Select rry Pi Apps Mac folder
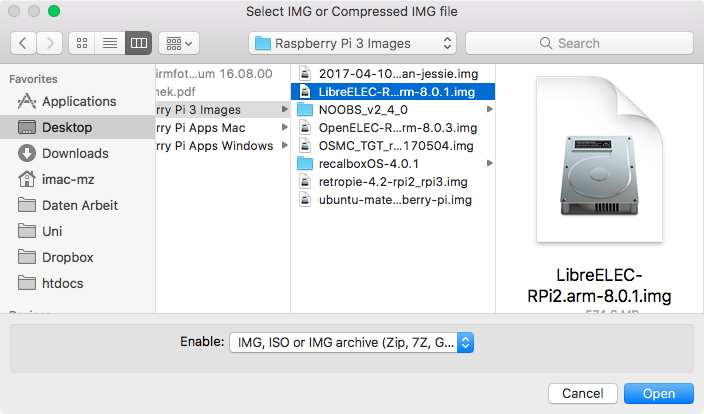The height and width of the screenshot is (414, 704). [x=223, y=128]
